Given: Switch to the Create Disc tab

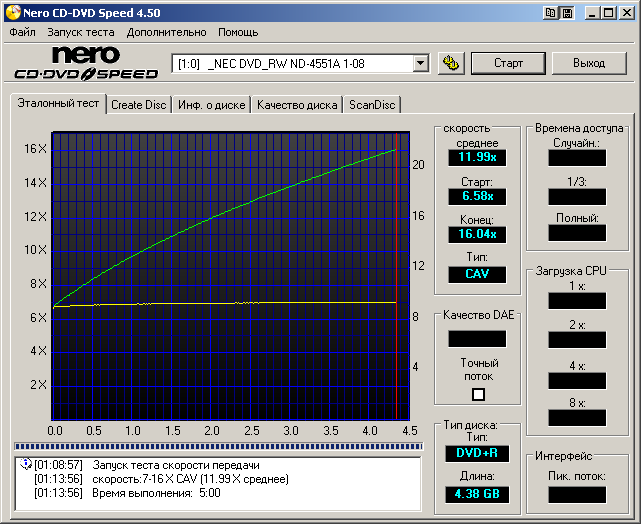Looking at the screenshot, I should click(x=139, y=105).
